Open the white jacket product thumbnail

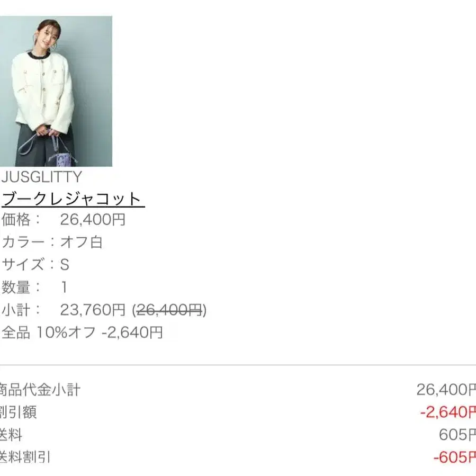56,91
